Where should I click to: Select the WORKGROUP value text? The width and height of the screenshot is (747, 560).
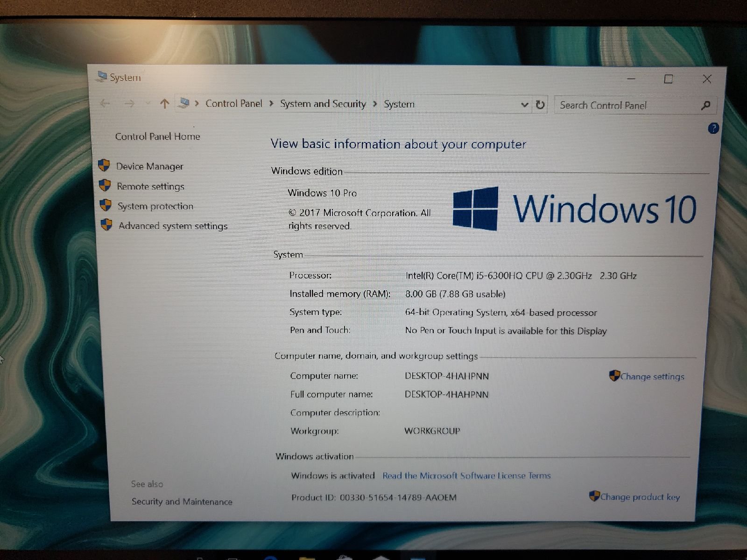click(x=432, y=431)
